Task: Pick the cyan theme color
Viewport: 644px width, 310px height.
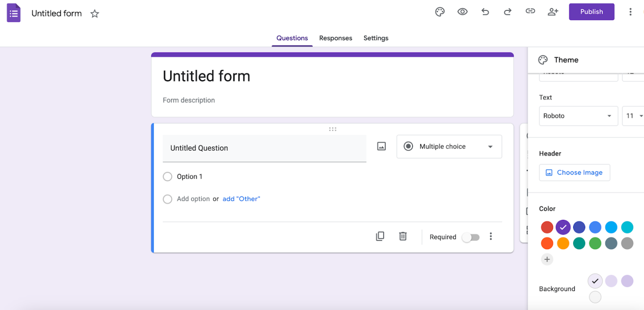Action: click(x=627, y=227)
